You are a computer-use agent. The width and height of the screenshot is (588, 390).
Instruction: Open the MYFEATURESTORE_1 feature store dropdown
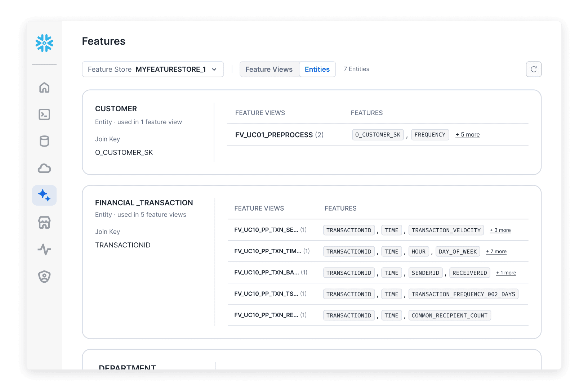(153, 69)
